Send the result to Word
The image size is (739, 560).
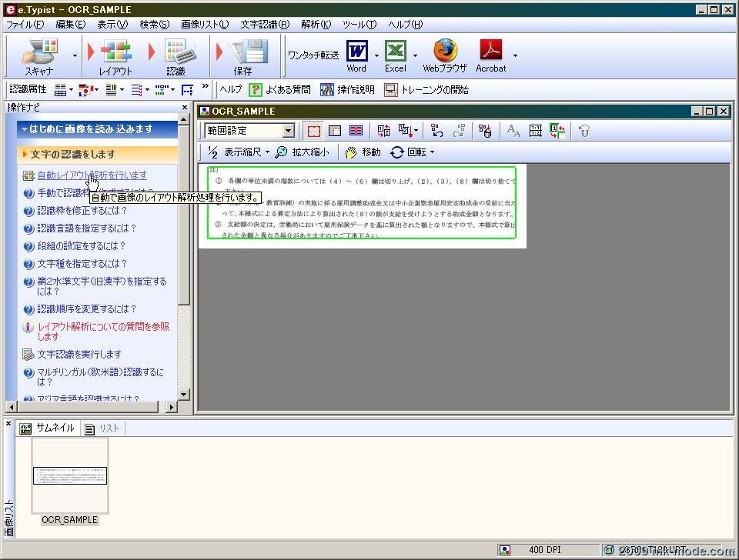(x=356, y=54)
